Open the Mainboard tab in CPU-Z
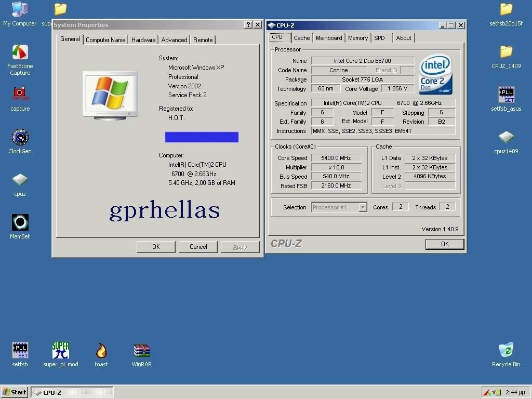532x399 pixels. tap(329, 38)
